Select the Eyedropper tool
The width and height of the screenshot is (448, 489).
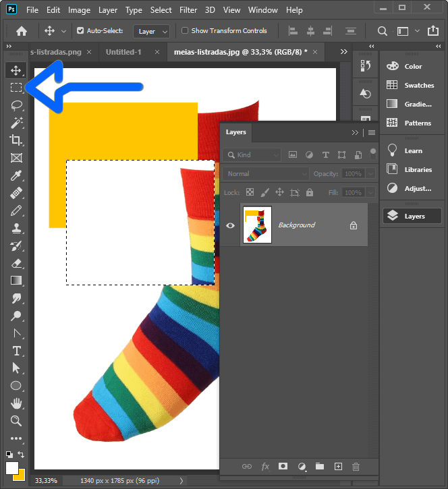click(x=16, y=175)
